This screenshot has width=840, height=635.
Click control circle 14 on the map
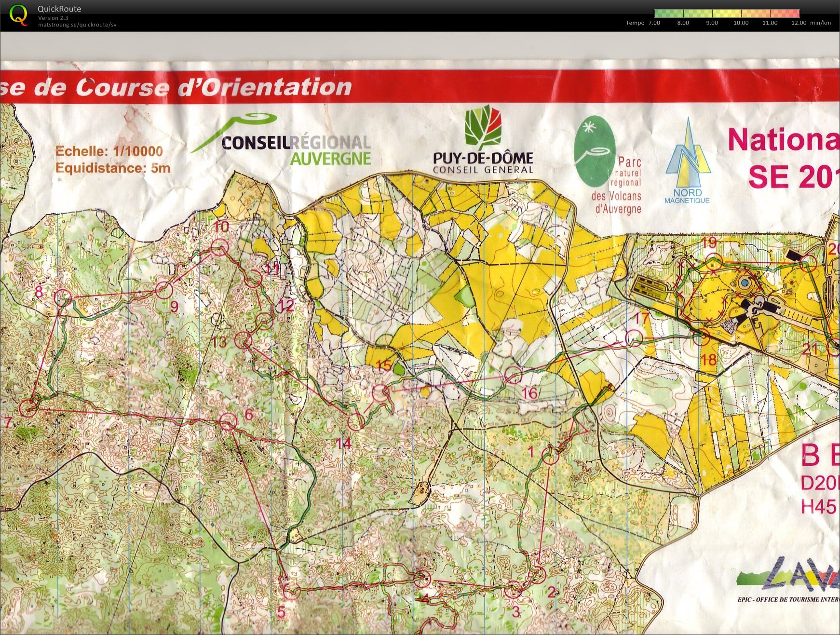(356, 422)
